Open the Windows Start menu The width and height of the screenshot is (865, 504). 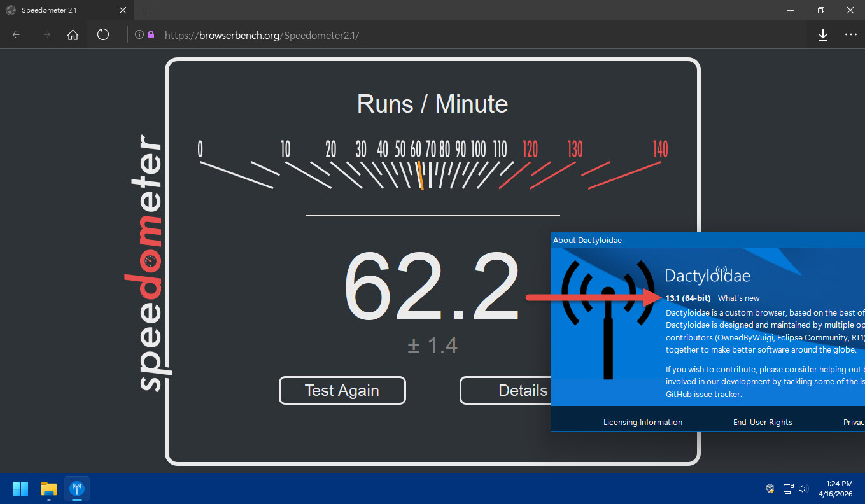pyautogui.click(x=20, y=489)
